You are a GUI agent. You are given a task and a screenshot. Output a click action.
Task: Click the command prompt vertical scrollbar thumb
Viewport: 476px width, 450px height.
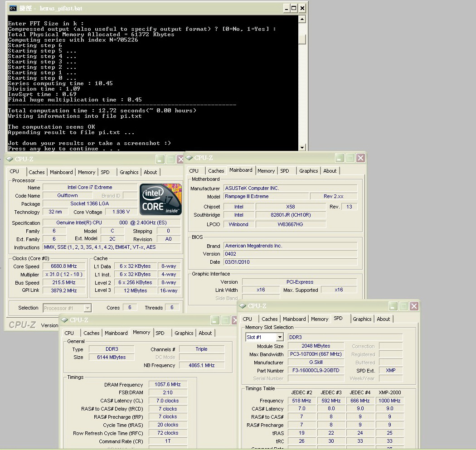pyautogui.click(x=302, y=39)
